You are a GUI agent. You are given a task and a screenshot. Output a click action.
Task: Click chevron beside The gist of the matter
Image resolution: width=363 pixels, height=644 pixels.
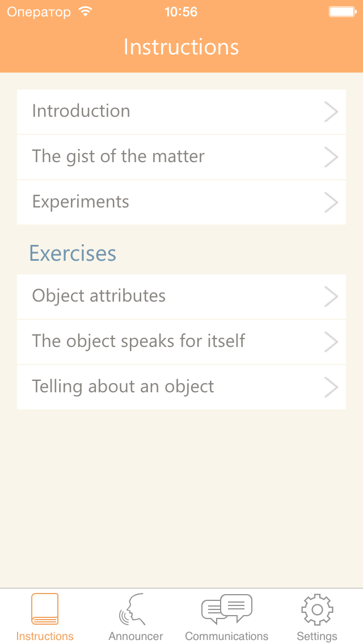click(331, 157)
